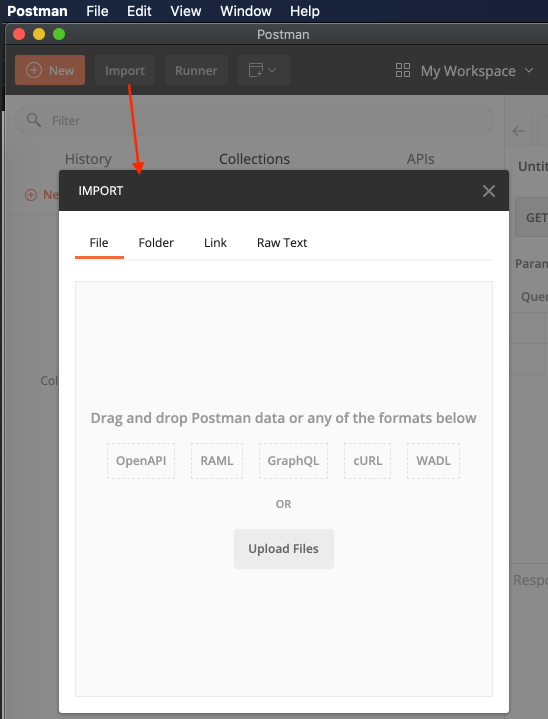Screen dimensions: 548x719
Task: Click the workspace grid icon
Action: click(x=403, y=70)
